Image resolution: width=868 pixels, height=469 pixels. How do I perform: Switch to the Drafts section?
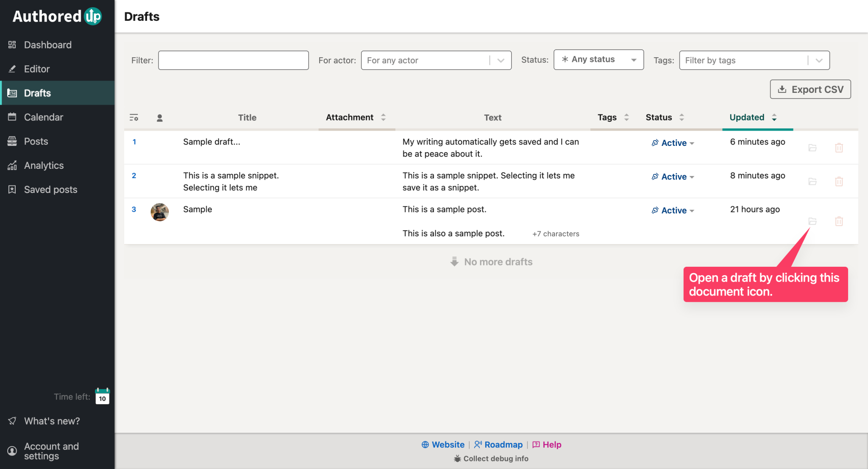[37, 93]
